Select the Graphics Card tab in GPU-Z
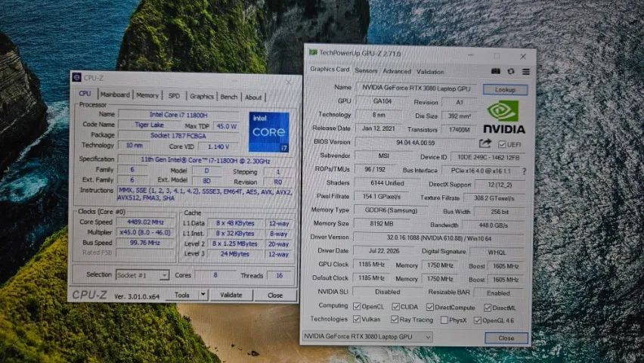The image size is (644, 363). click(x=330, y=69)
